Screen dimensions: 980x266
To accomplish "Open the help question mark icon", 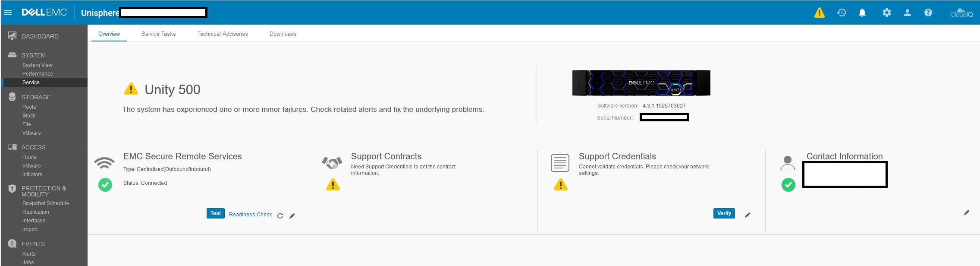I will pos(928,13).
